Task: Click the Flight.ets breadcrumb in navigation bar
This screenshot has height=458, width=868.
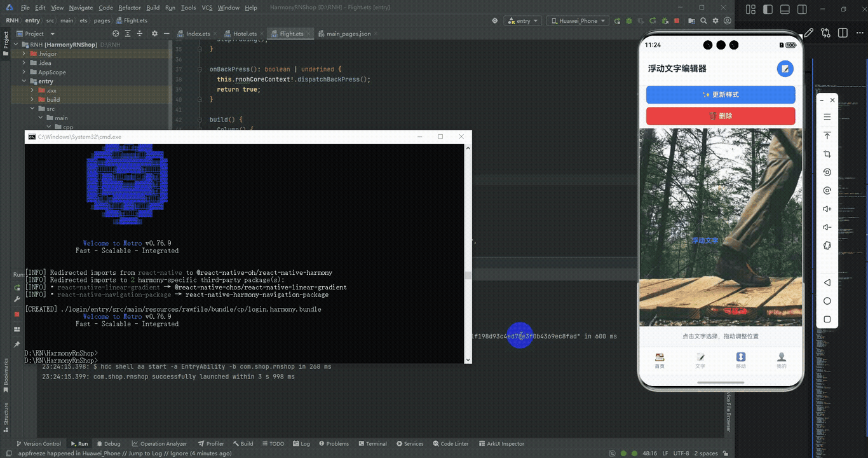Action: coord(132,20)
